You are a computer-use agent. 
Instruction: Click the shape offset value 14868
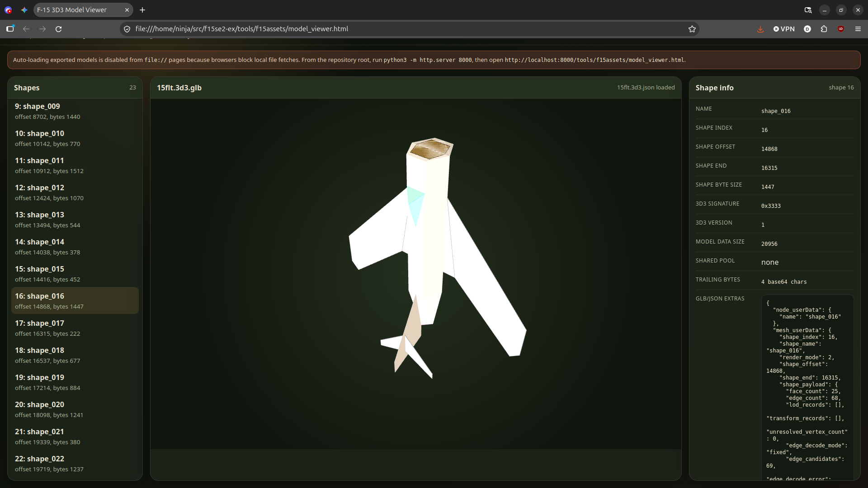(769, 149)
